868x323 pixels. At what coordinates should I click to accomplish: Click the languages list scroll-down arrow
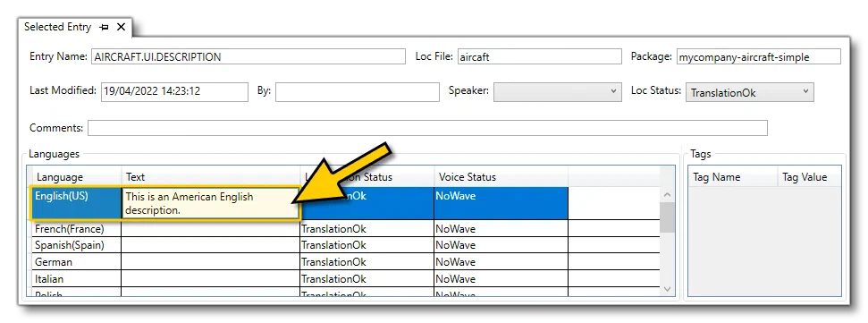(667, 289)
